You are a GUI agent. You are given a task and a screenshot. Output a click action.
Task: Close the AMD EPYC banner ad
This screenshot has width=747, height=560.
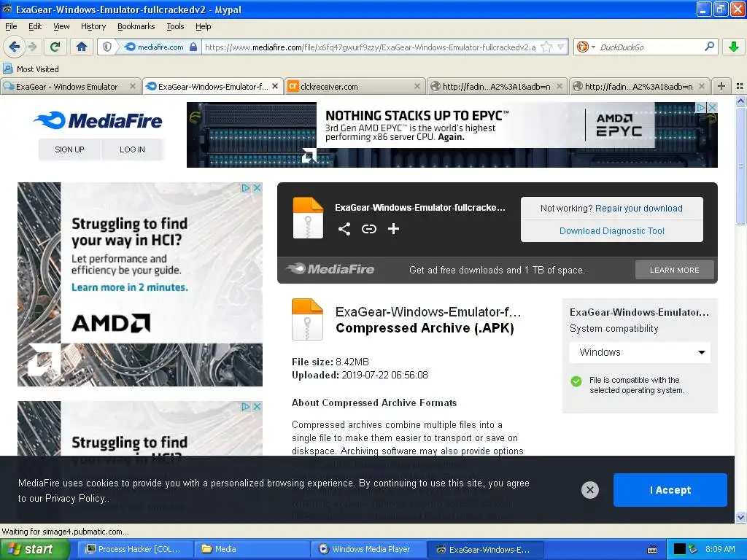[x=712, y=108]
